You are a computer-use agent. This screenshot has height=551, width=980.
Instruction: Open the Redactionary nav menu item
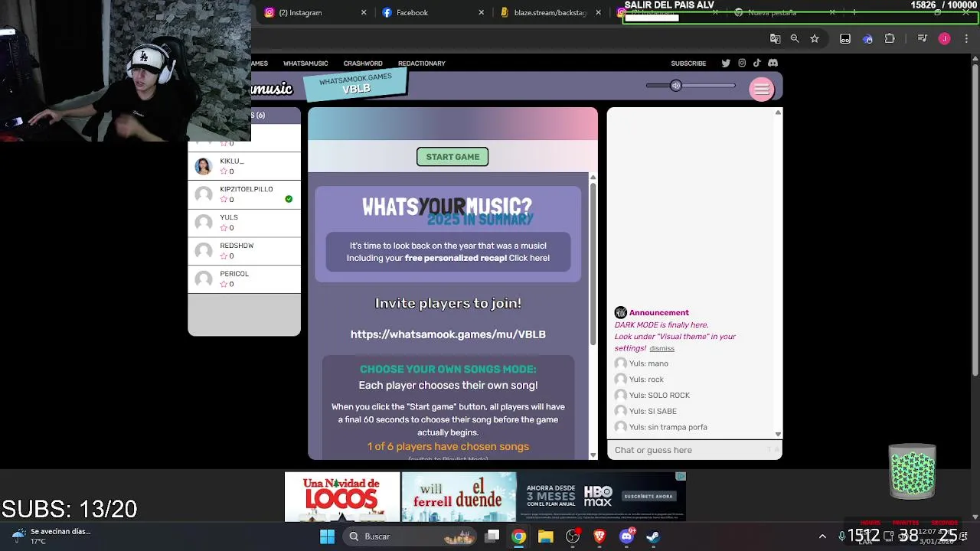coord(421,64)
